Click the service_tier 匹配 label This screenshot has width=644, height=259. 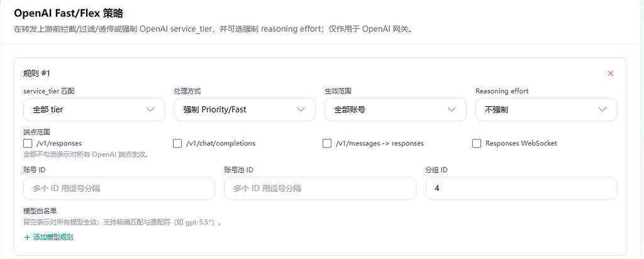coord(49,91)
